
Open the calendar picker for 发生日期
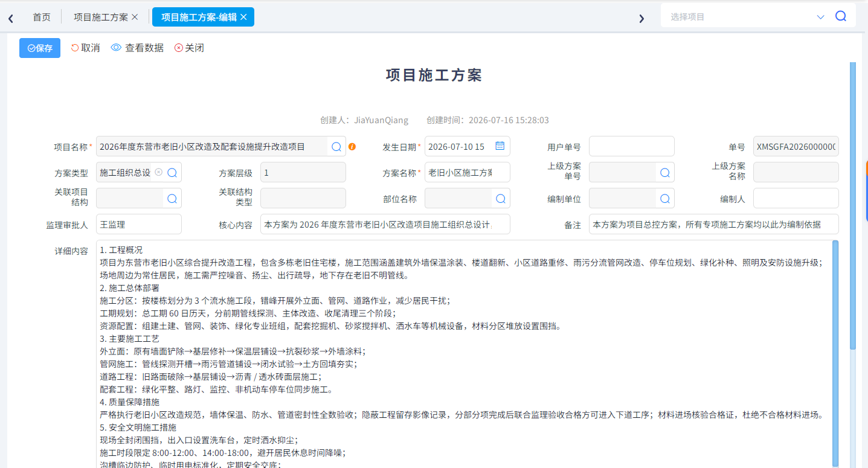500,146
